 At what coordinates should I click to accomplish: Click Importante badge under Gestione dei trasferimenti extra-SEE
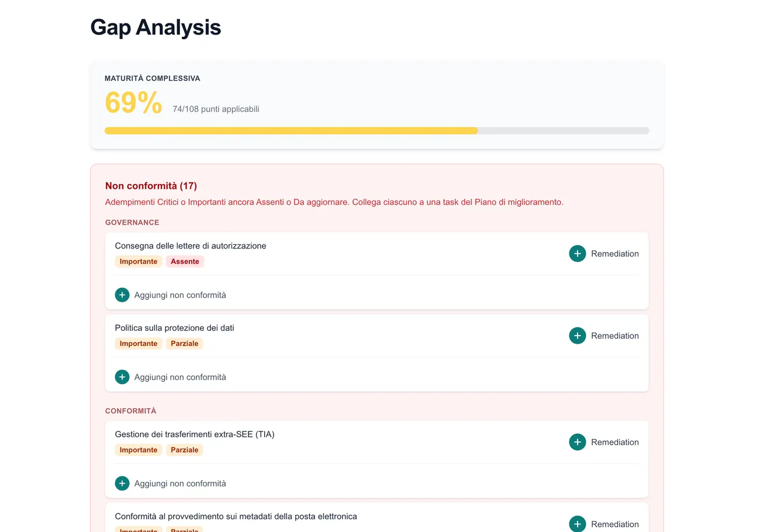(139, 450)
